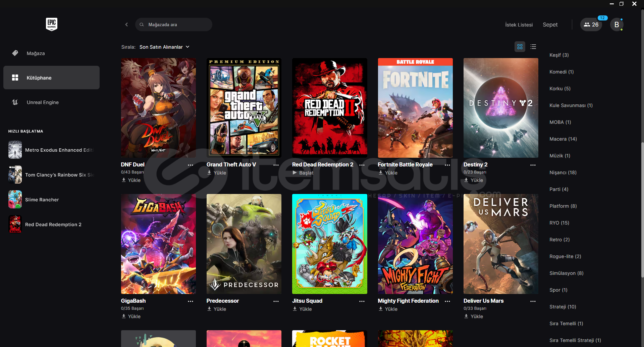Open the Predecessor cover art
The image size is (644, 347).
coord(244,244)
